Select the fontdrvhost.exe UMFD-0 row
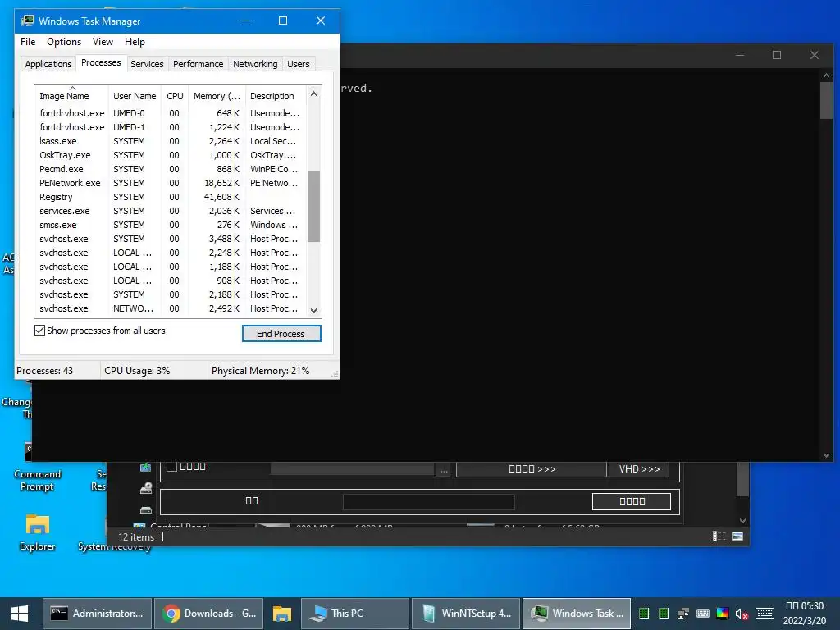Screen dimensions: 840x630 pos(171,113)
